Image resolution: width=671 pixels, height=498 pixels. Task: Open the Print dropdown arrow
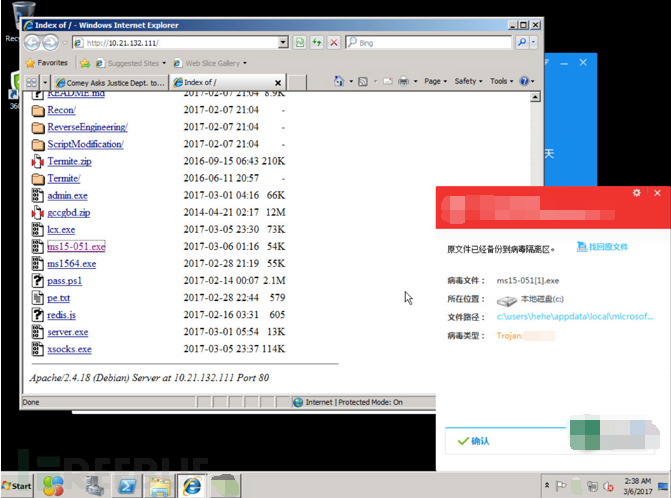pyautogui.click(x=415, y=81)
